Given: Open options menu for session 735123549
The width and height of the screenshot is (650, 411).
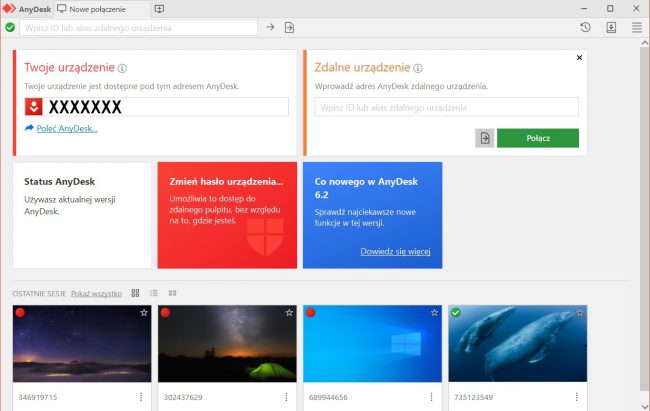Looking at the screenshot, I should (x=577, y=397).
